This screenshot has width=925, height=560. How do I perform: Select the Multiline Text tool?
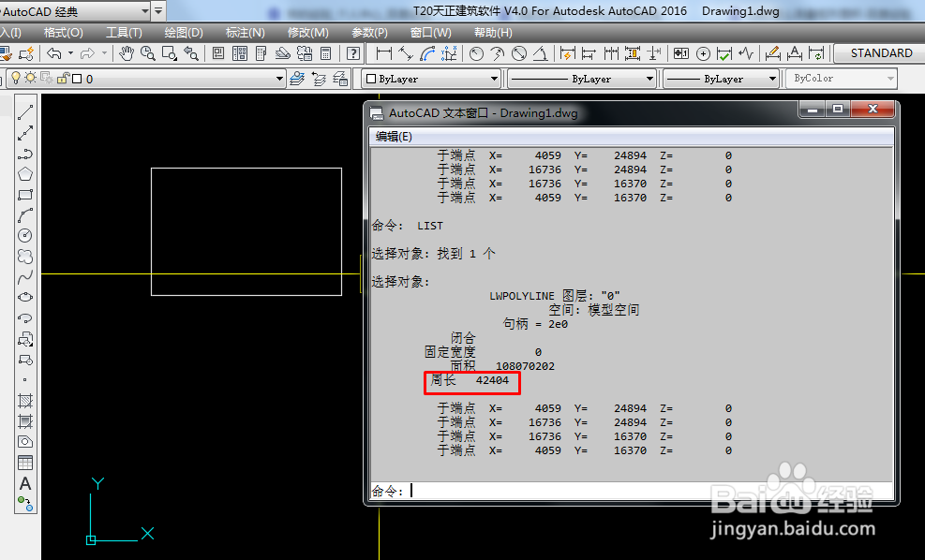pyautogui.click(x=24, y=483)
